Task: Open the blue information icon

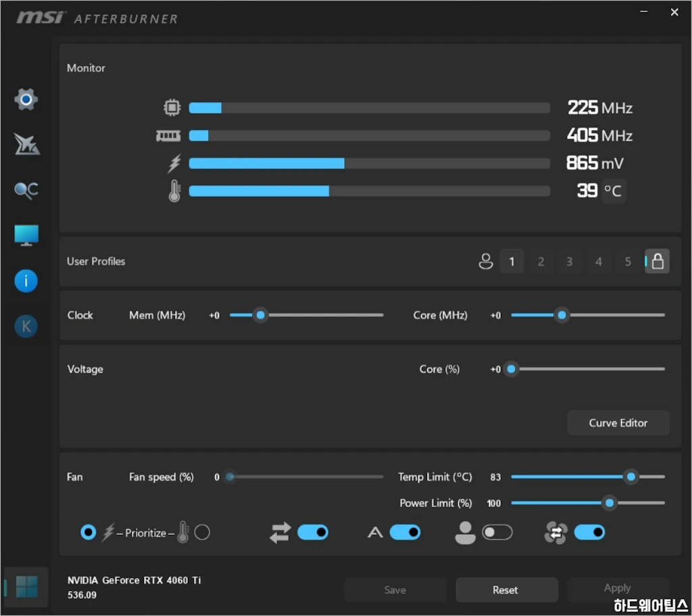Action: point(26,281)
